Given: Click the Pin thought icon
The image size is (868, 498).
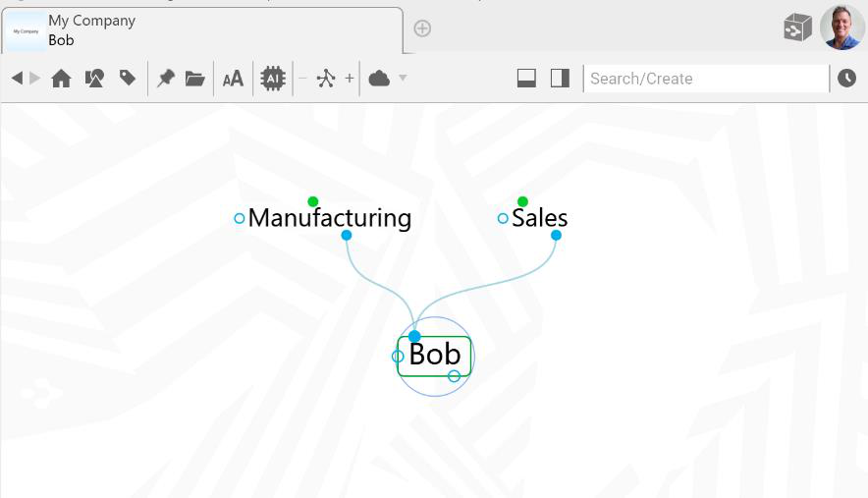Looking at the screenshot, I should tap(165, 79).
